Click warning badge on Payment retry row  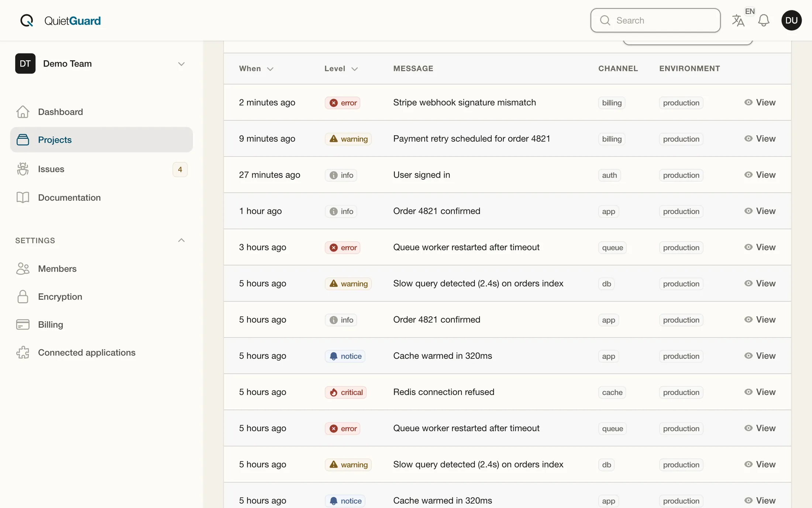[x=348, y=139]
